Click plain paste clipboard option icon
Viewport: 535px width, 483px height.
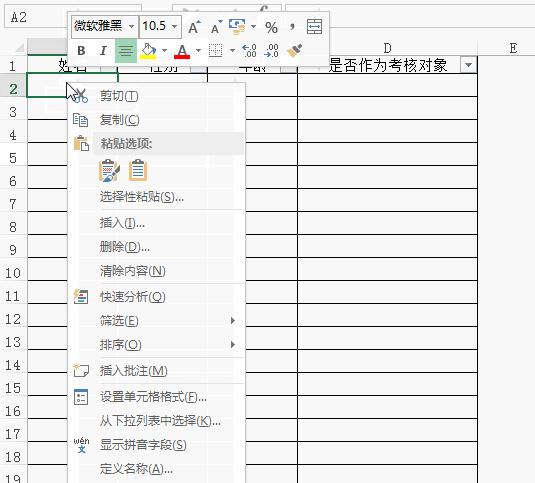tap(138, 170)
